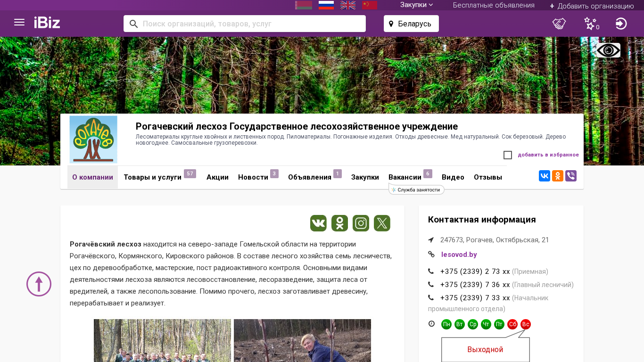This screenshot has height=362, width=644.
Task: Open the Объявления tab
Action: 315,177
